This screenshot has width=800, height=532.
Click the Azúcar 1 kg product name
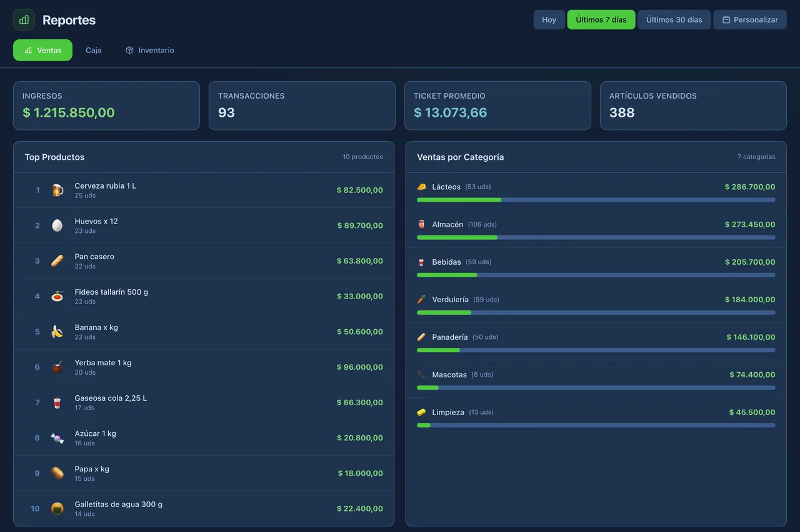tap(95, 433)
